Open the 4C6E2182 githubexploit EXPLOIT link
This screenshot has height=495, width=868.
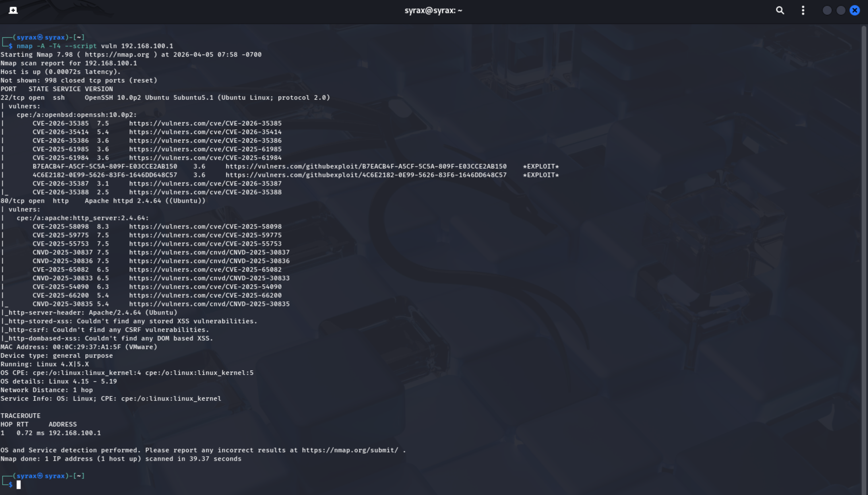(366, 175)
